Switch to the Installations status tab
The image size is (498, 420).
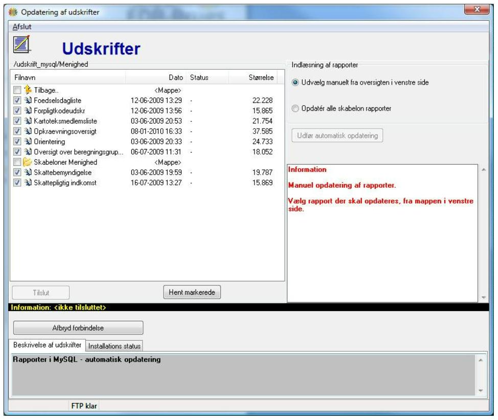[x=114, y=346]
